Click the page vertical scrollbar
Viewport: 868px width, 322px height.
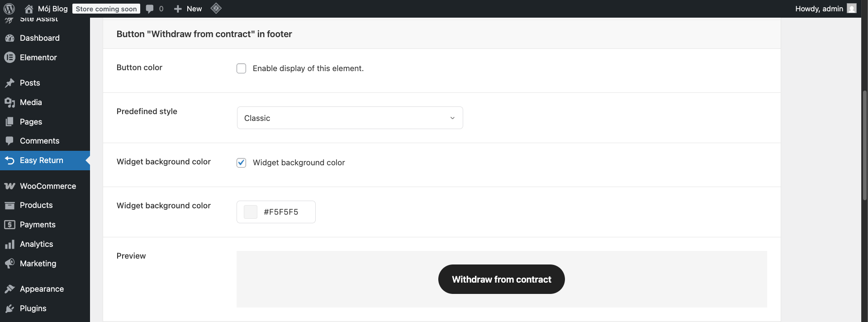(864, 145)
